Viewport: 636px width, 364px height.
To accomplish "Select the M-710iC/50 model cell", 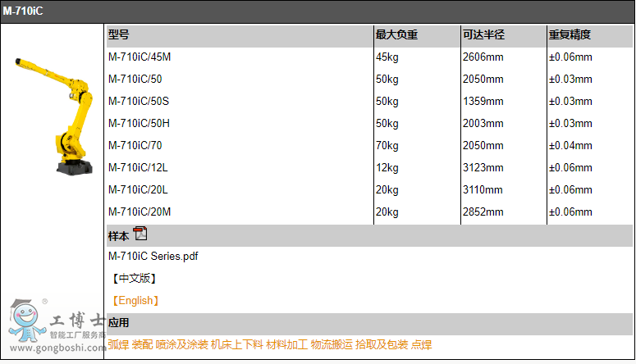I will point(135,79).
